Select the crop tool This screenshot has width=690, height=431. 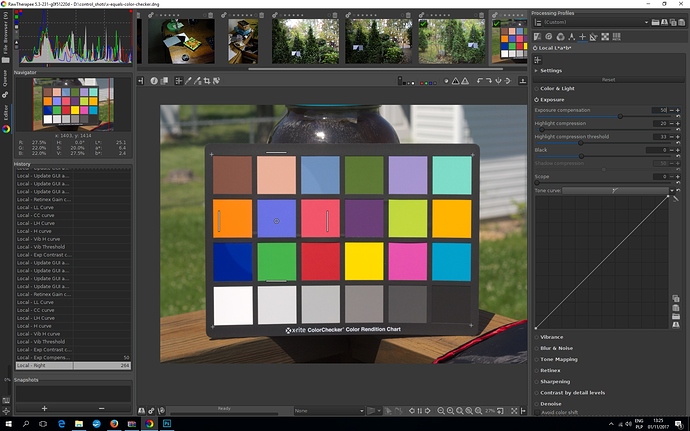click(207, 81)
